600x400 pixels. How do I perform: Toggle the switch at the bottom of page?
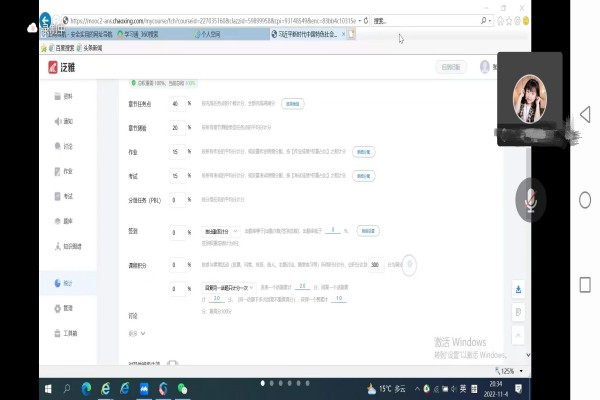pos(172,363)
